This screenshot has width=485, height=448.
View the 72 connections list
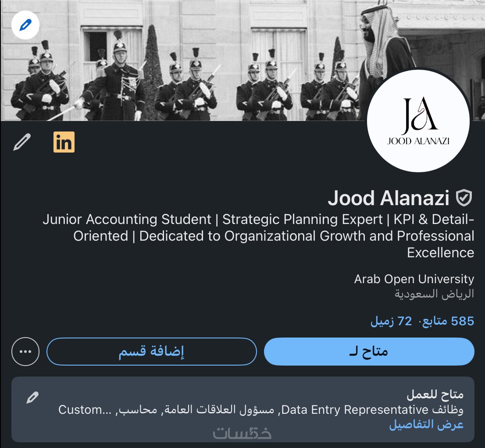pyautogui.click(x=392, y=321)
